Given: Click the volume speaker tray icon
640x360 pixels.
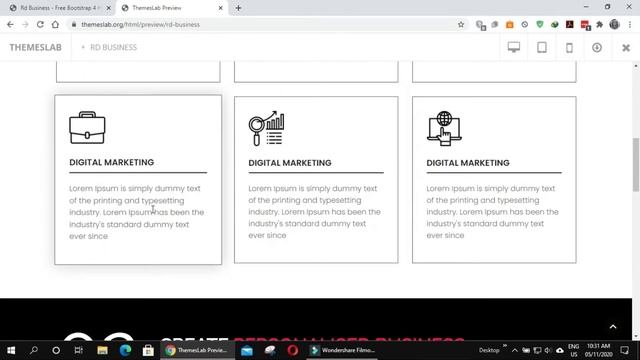Looking at the screenshot, I should pos(548,350).
